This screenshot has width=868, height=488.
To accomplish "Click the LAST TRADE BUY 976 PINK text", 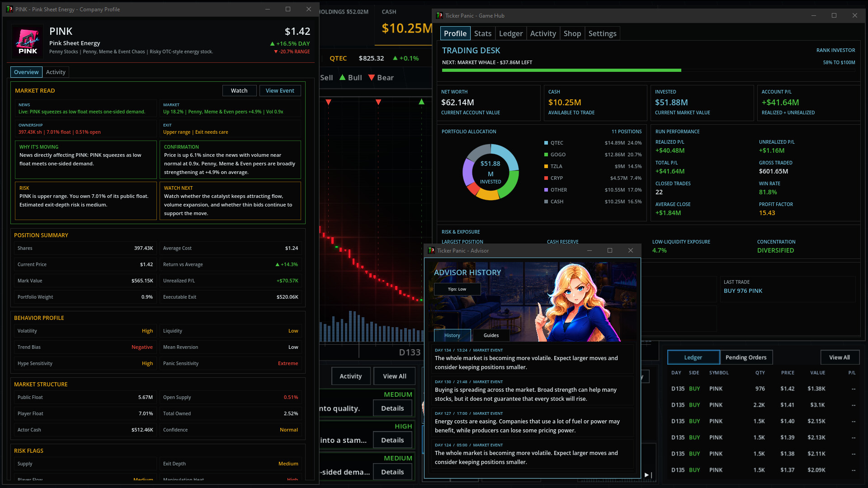I will 743,291.
